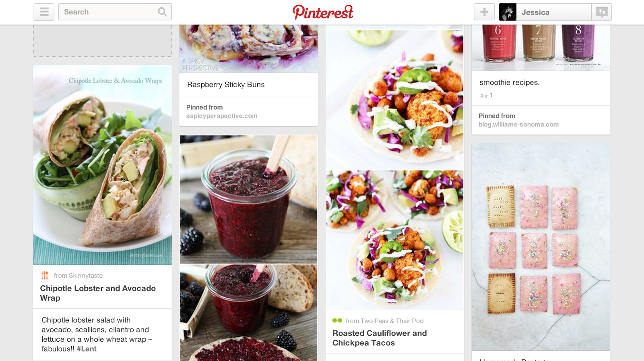Screen dimensions: 644x361
Task: Click the magnifying glass search icon
Action: tap(162, 12)
